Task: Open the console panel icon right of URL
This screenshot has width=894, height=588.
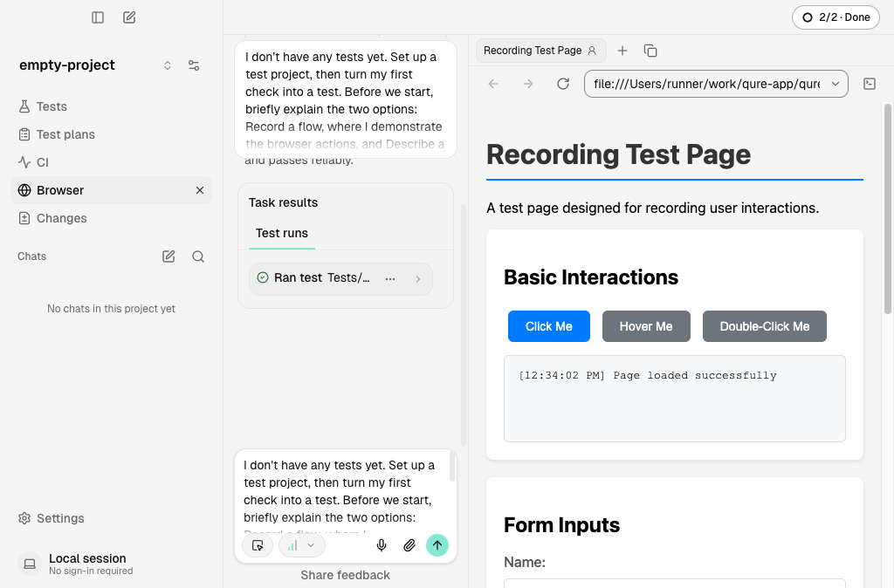Action: click(869, 84)
